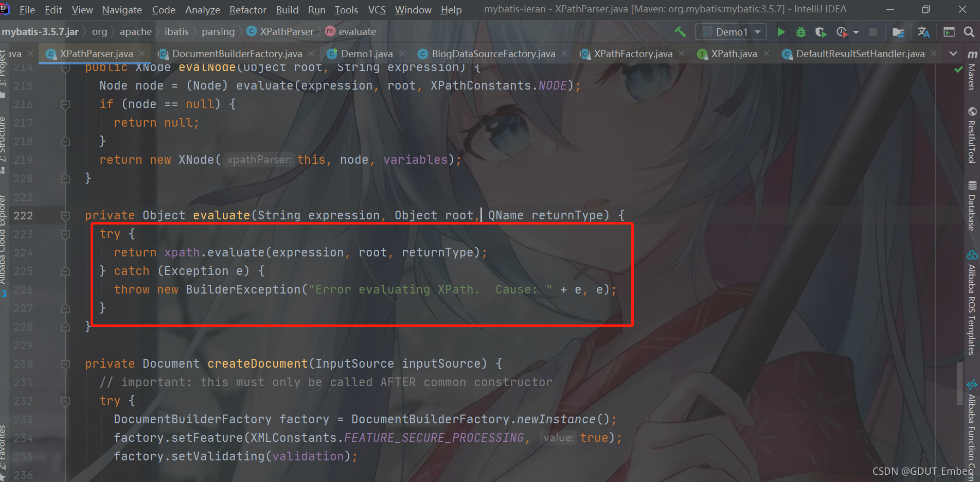This screenshot has width=980, height=482.
Task: Close the Demo1.java tab
Action: [x=402, y=54]
